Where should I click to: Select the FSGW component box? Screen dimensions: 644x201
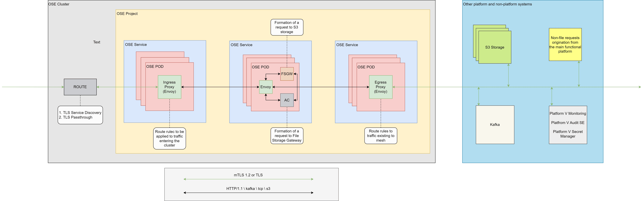pyautogui.click(x=287, y=74)
